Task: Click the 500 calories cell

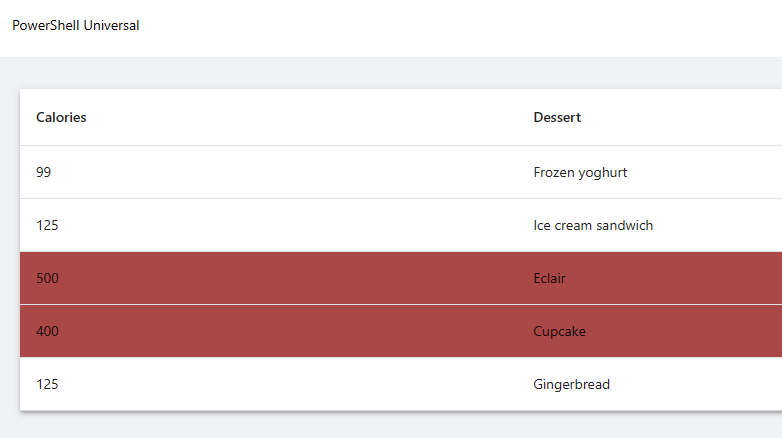Action: (x=47, y=278)
